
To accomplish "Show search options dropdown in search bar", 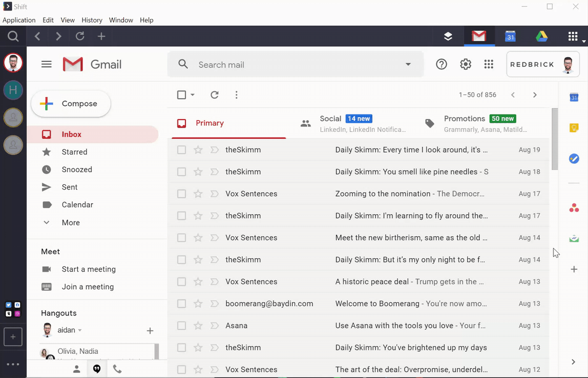I will (x=408, y=65).
